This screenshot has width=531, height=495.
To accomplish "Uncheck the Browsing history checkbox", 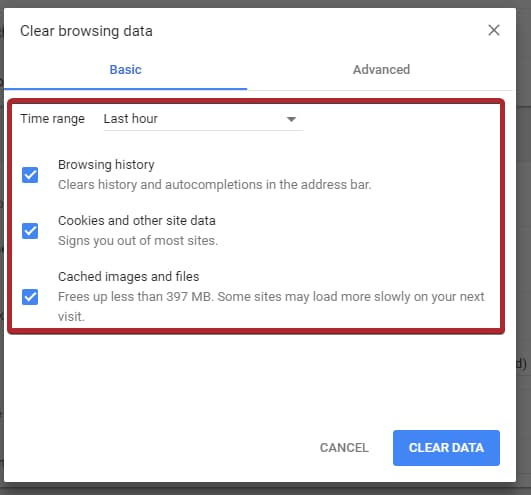I will click(x=30, y=175).
